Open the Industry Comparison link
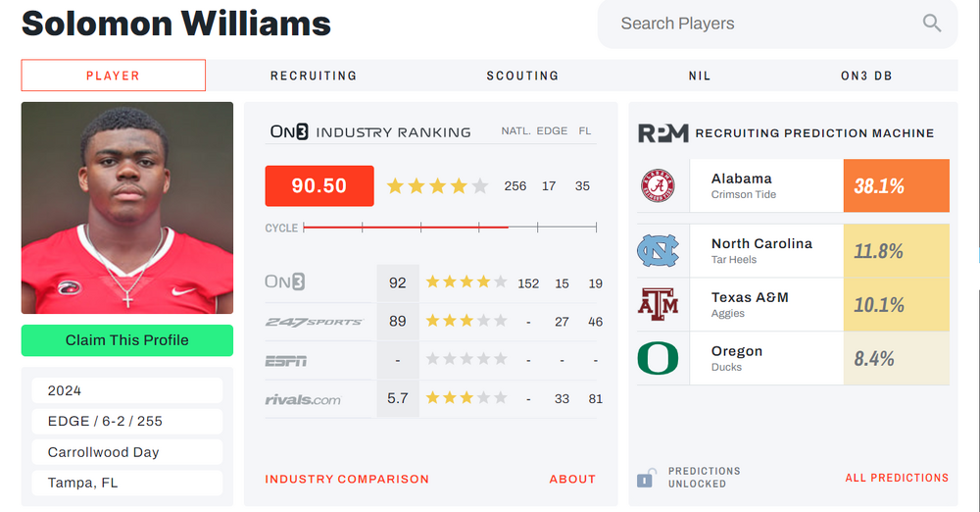Image resolution: width=980 pixels, height=512 pixels. tap(347, 480)
